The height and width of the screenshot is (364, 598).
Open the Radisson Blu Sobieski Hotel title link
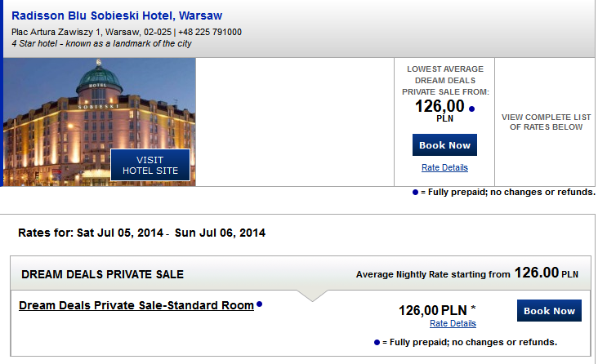pos(117,16)
